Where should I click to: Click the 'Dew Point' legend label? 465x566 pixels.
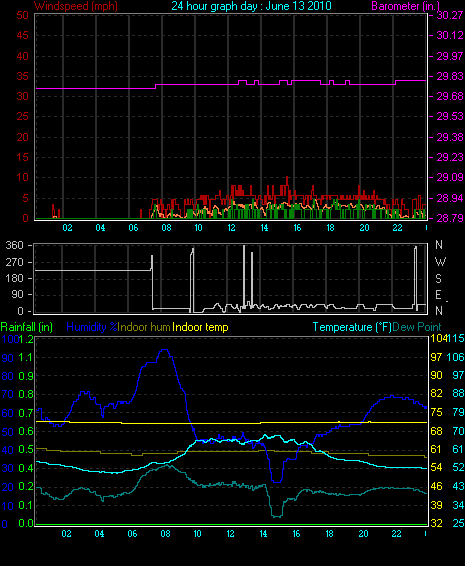click(x=417, y=327)
